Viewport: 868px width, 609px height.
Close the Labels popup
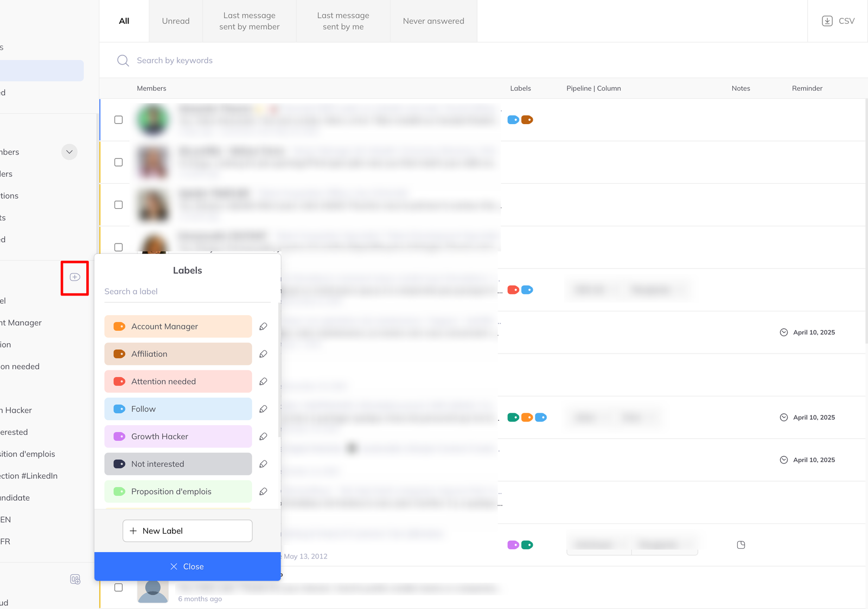(188, 567)
